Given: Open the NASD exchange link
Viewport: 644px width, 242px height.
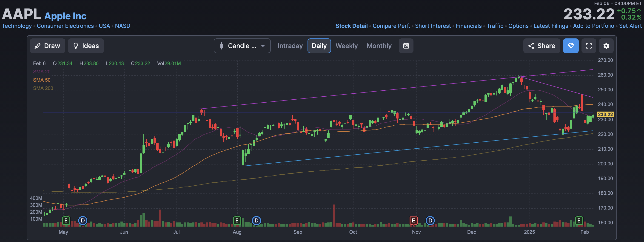Looking at the screenshot, I should (x=123, y=26).
